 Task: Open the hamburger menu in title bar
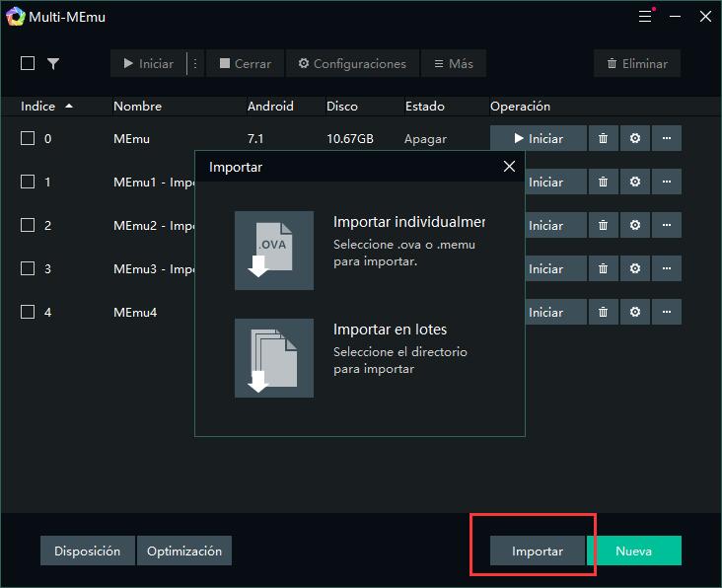(x=645, y=16)
